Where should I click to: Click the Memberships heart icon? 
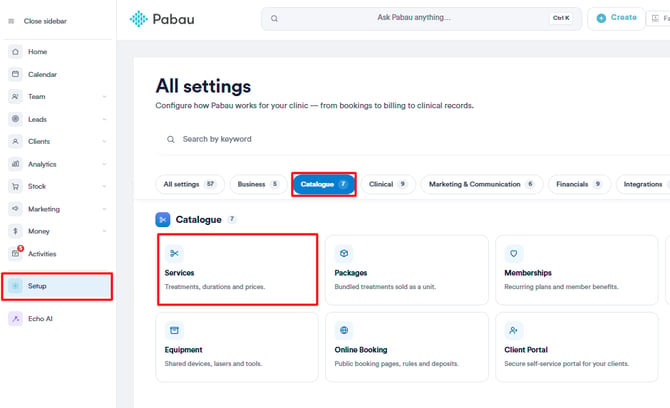point(513,253)
